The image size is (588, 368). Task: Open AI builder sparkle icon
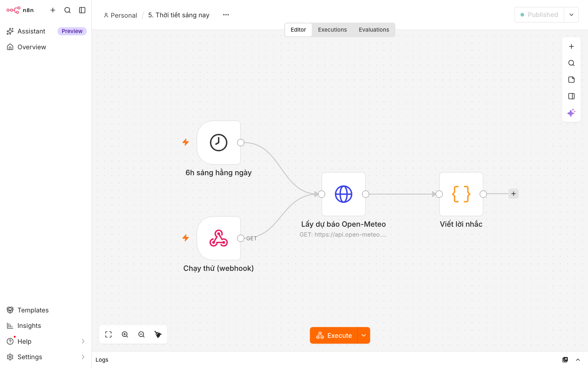571,113
